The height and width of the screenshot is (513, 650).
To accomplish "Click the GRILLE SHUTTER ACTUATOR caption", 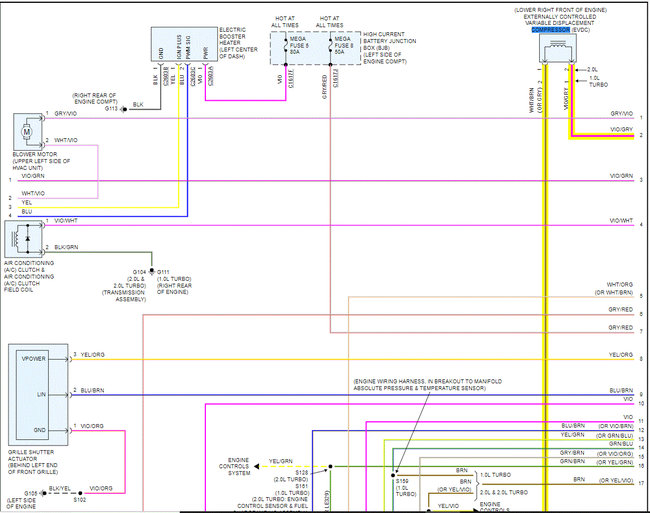I will coord(33,462).
